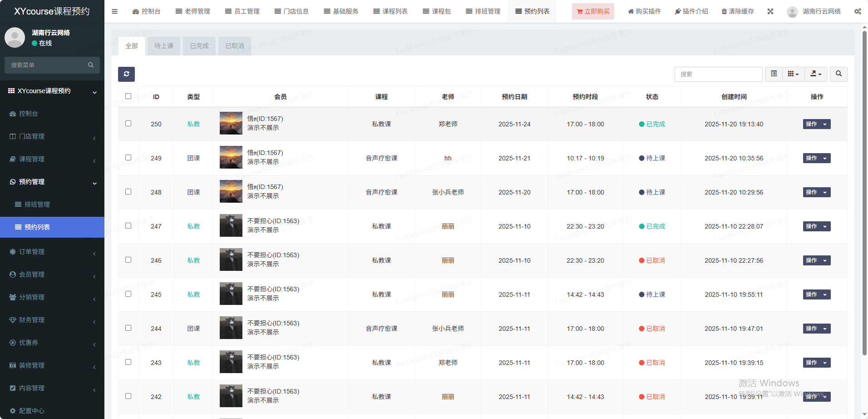Click the 私教 type link for row 246
Screen dimensions: 868x419
tap(193, 260)
